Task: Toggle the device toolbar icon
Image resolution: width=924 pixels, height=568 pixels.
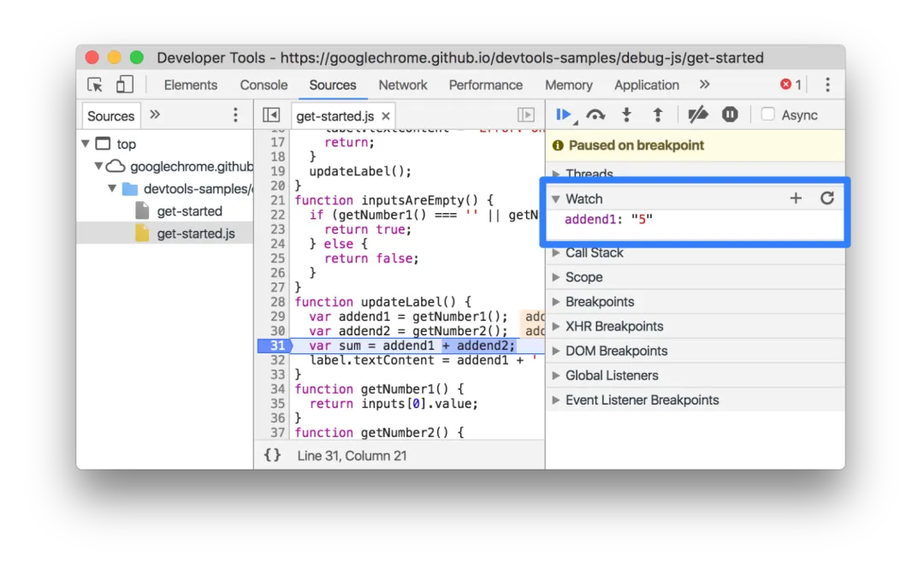Action: 124,85
